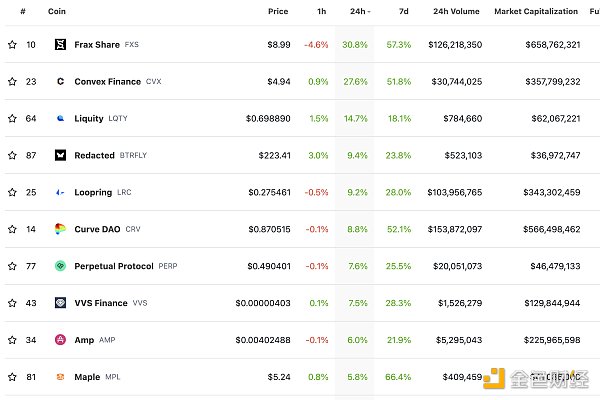The height and width of the screenshot is (400, 600).
Task: Sort by Market Capitalization column header
Action: [536, 11]
